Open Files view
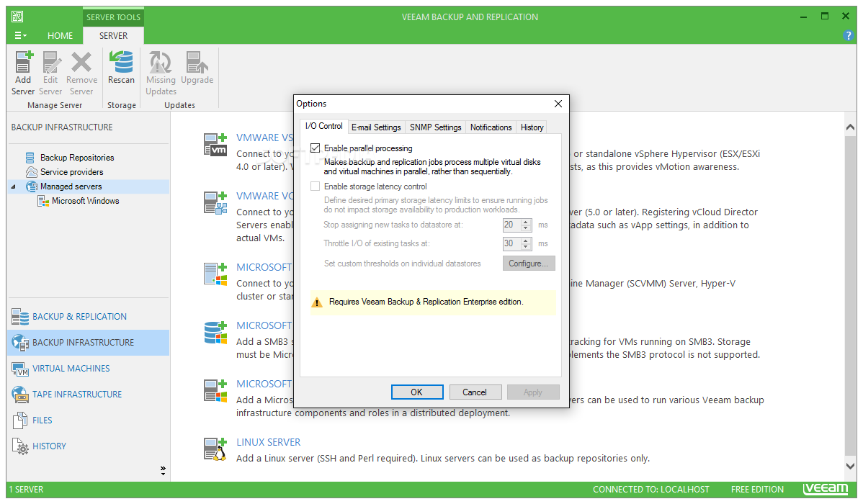The image size is (863, 504). pyautogui.click(x=88, y=420)
